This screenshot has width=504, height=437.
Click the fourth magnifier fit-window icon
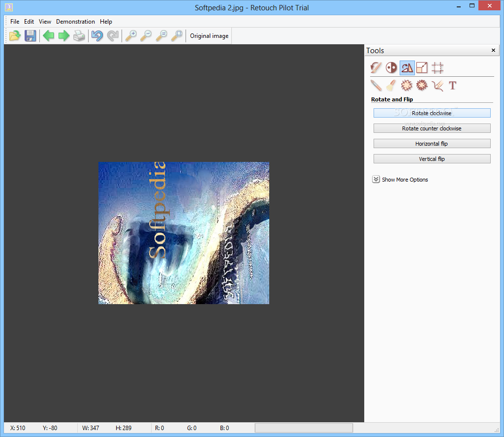(177, 35)
